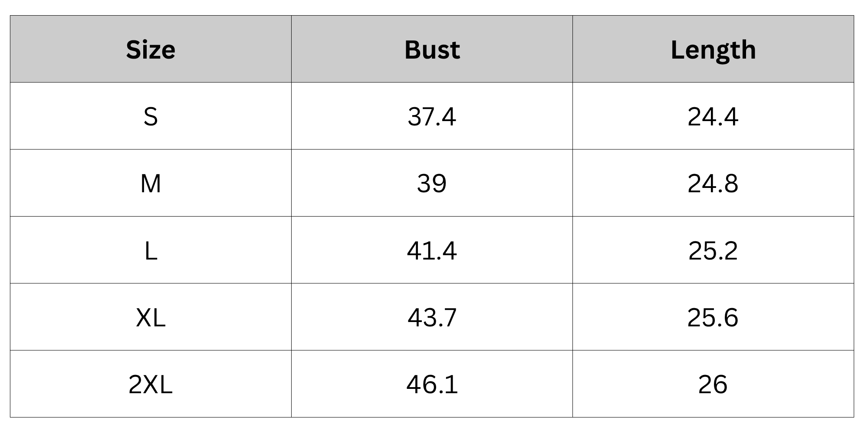
Task: Click the 24.8 length value
Action: [x=713, y=183]
